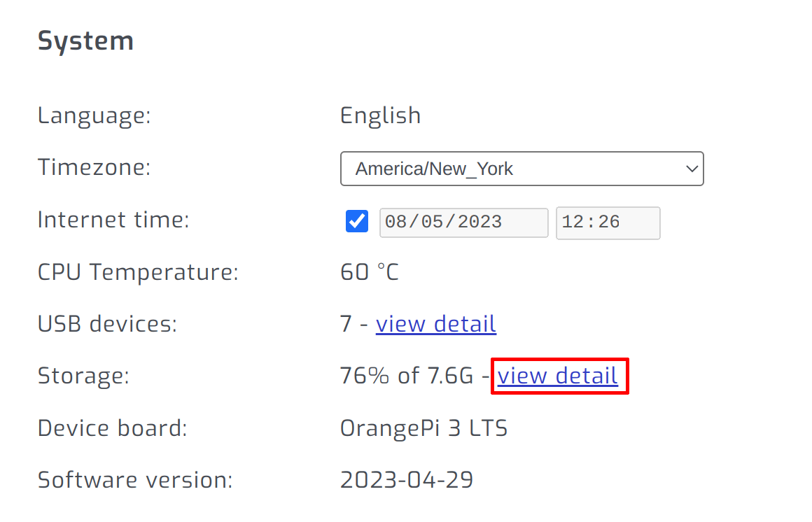Screen dimensions: 812x522
Task: Click the Language label
Action: coord(94,115)
